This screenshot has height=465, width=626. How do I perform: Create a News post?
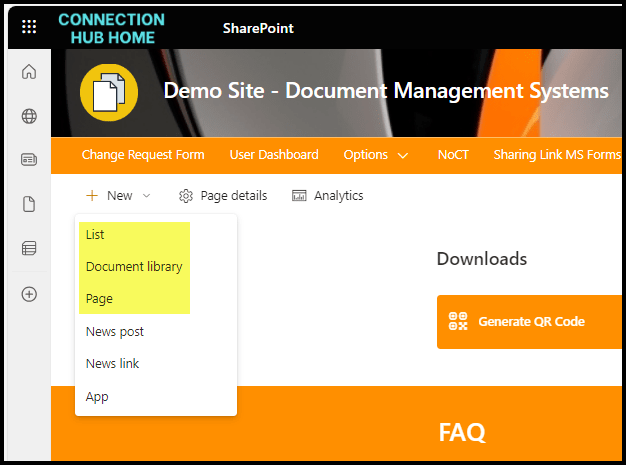[x=115, y=332]
